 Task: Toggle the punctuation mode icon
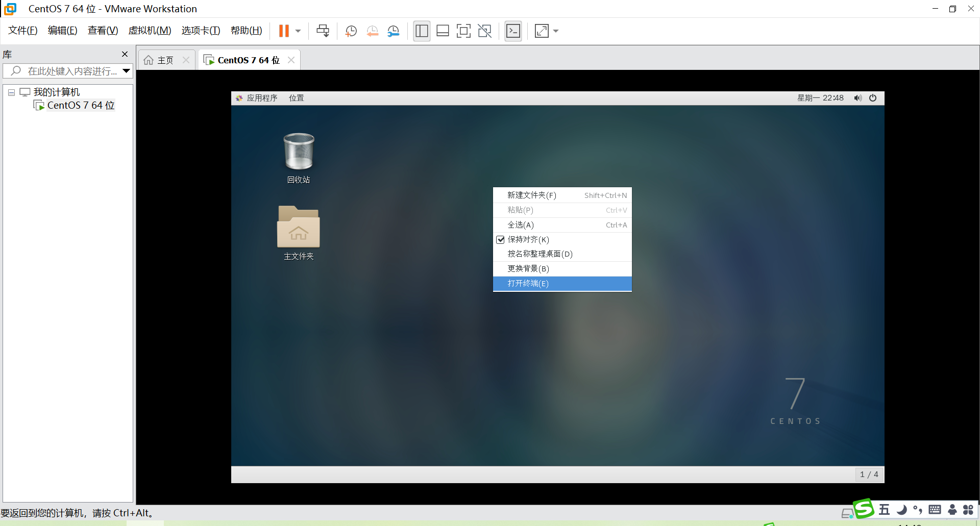pyautogui.click(x=918, y=509)
